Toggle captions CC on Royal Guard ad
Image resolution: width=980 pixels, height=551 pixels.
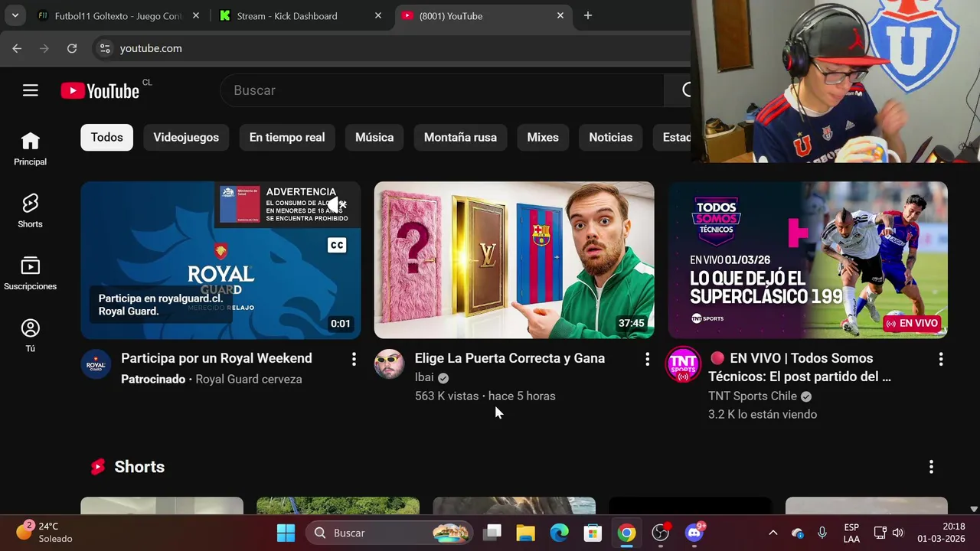pyautogui.click(x=337, y=245)
